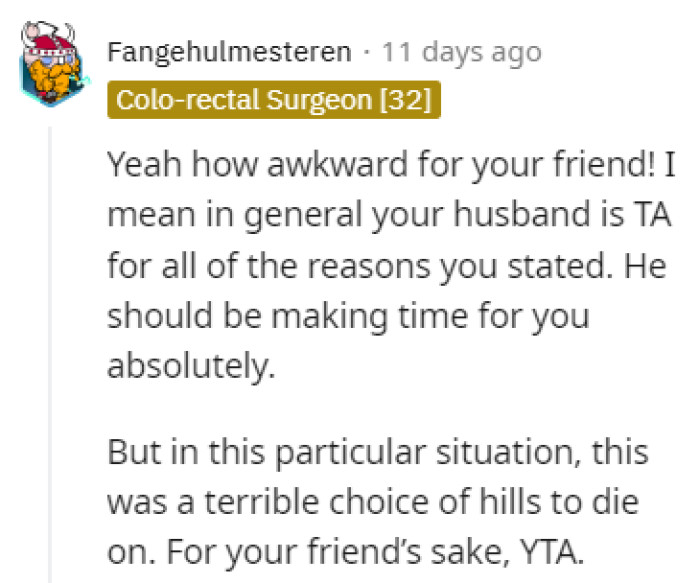
Task: Click the word 'absolutely.'
Action: point(191,367)
